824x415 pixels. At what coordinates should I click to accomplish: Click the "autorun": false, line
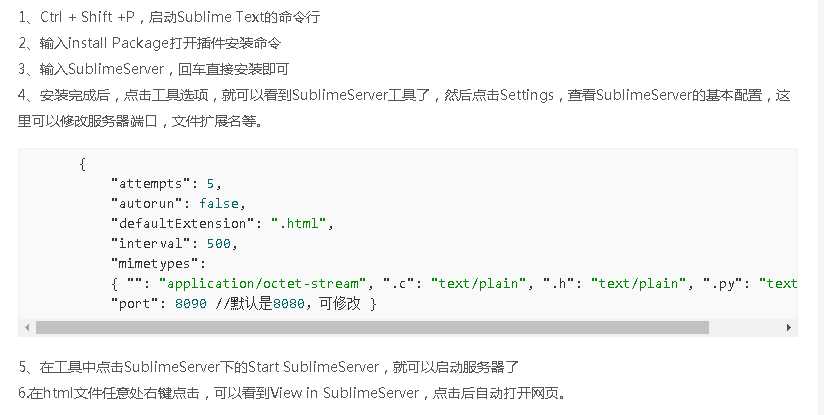point(178,203)
